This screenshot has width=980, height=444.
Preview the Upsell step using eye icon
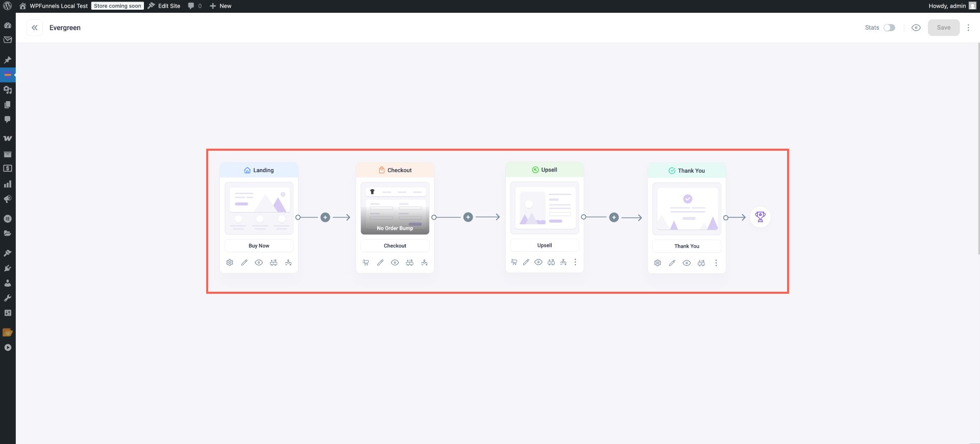538,262
